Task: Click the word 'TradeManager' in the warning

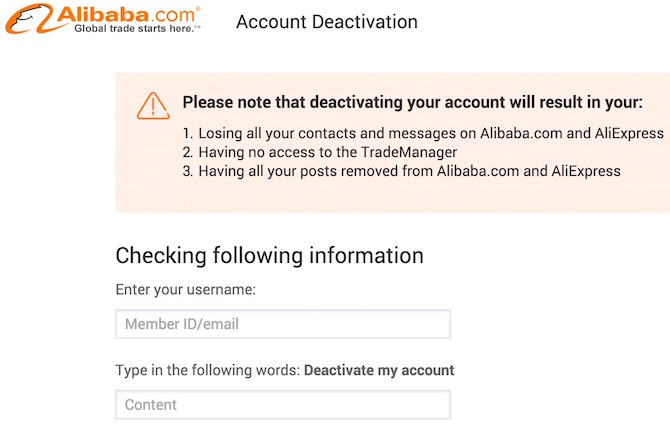Action: coord(412,152)
